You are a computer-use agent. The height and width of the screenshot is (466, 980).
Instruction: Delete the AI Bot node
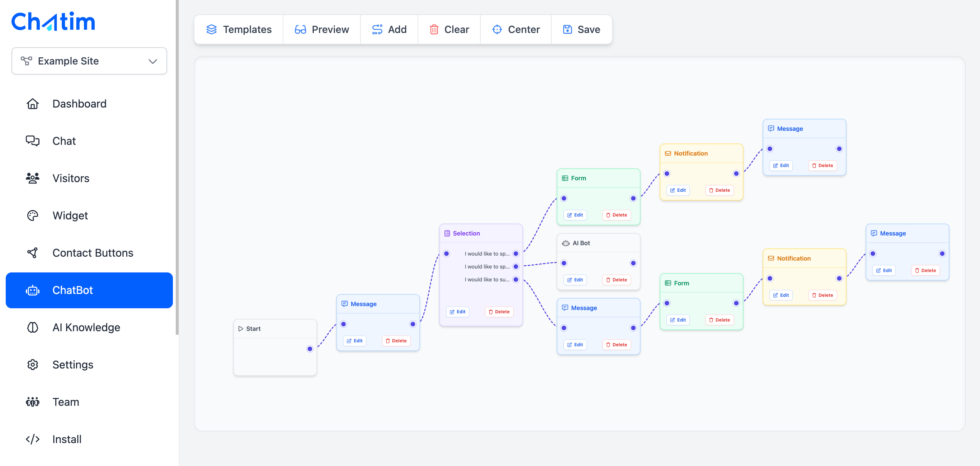click(x=616, y=280)
